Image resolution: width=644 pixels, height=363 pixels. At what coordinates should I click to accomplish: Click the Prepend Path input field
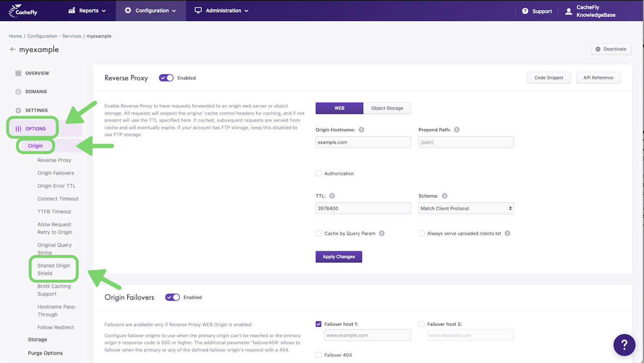point(466,142)
